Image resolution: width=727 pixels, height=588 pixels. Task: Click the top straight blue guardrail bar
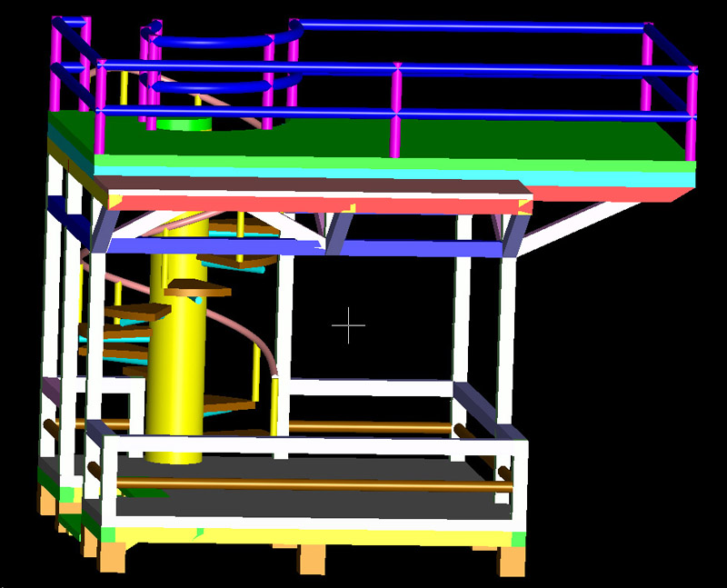(x=473, y=26)
